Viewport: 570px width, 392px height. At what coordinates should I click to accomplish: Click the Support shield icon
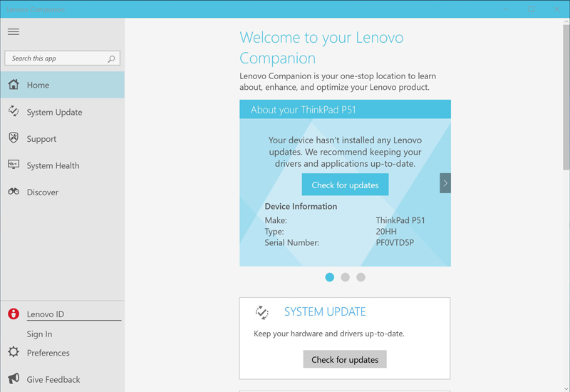(x=14, y=138)
